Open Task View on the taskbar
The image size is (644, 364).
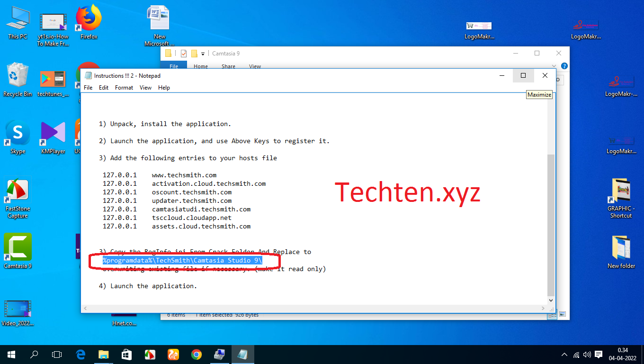point(57,355)
